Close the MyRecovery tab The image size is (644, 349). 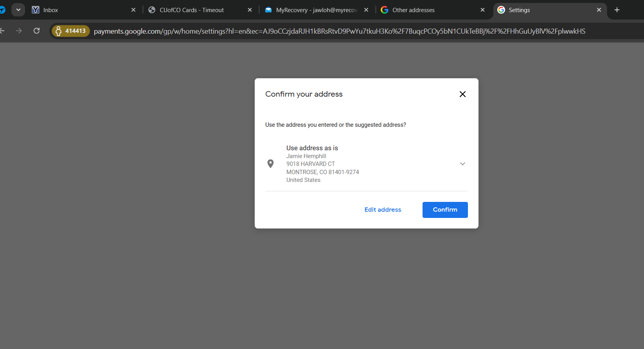click(x=366, y=10)
